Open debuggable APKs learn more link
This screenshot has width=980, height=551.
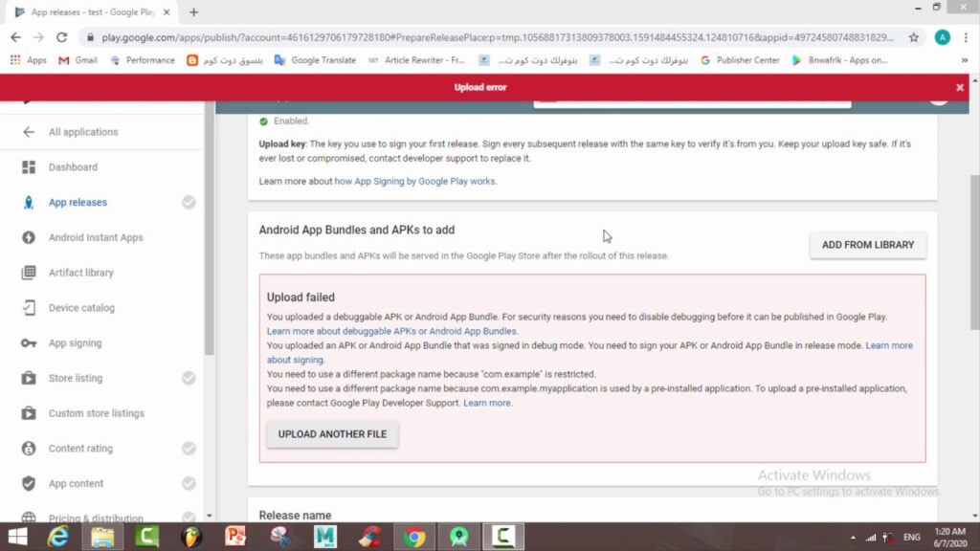pyautogui.click(x=391, y=331)
